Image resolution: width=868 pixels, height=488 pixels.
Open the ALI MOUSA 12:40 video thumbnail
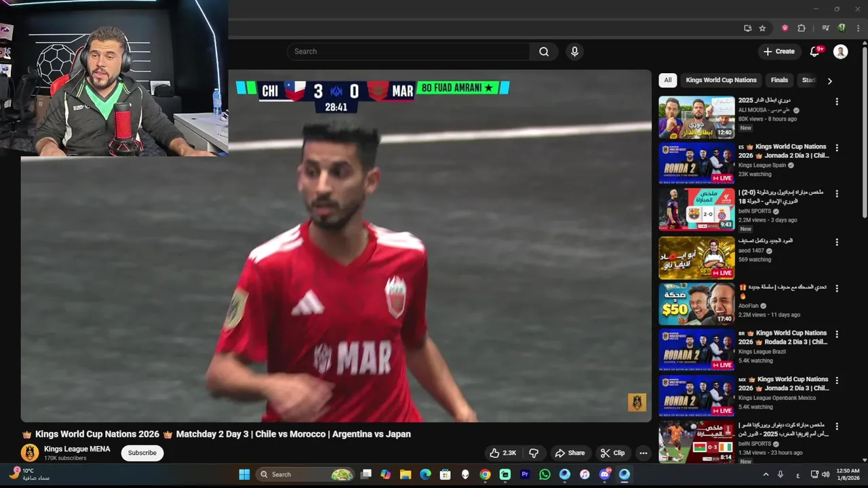(696, 117)
